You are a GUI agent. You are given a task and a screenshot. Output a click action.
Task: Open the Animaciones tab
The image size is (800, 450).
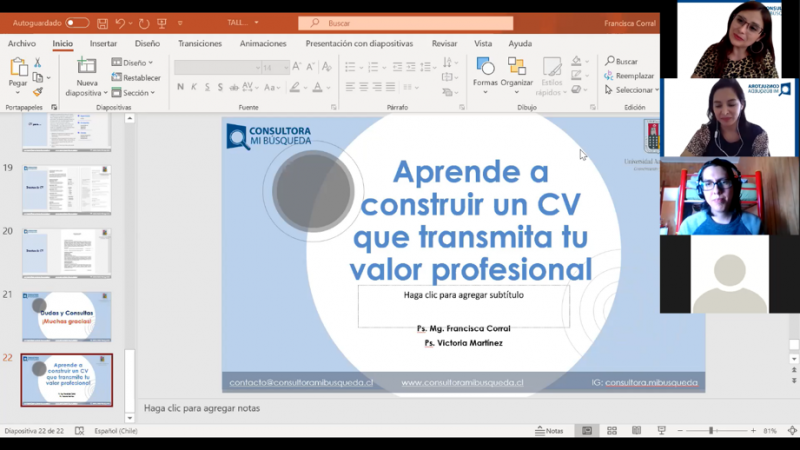tap(263, 43)
